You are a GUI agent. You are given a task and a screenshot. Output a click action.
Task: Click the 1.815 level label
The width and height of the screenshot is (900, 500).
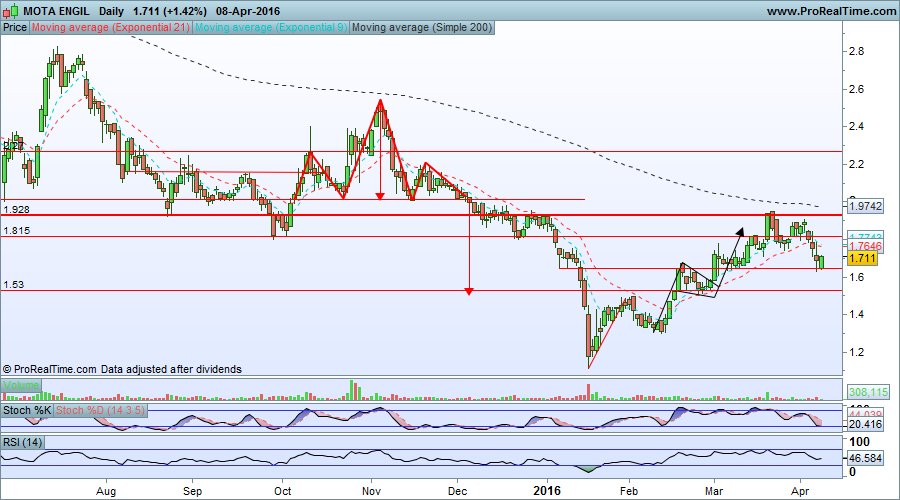pos(16,231)
